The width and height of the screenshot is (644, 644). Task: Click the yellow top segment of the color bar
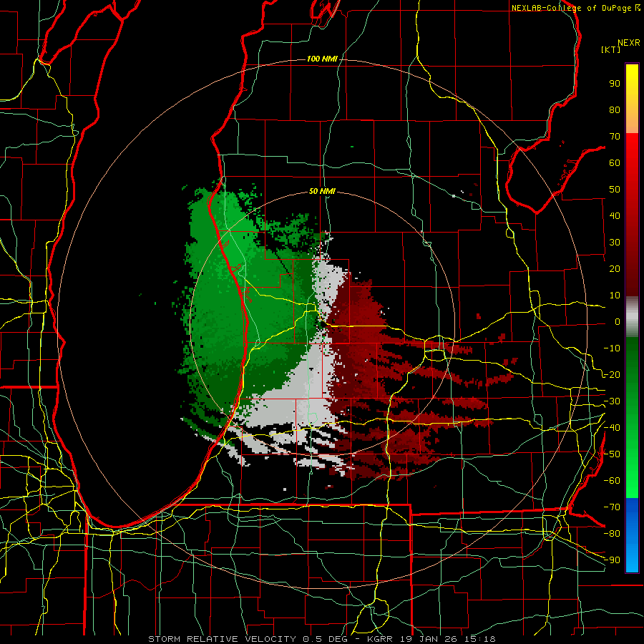click(632, 99)
